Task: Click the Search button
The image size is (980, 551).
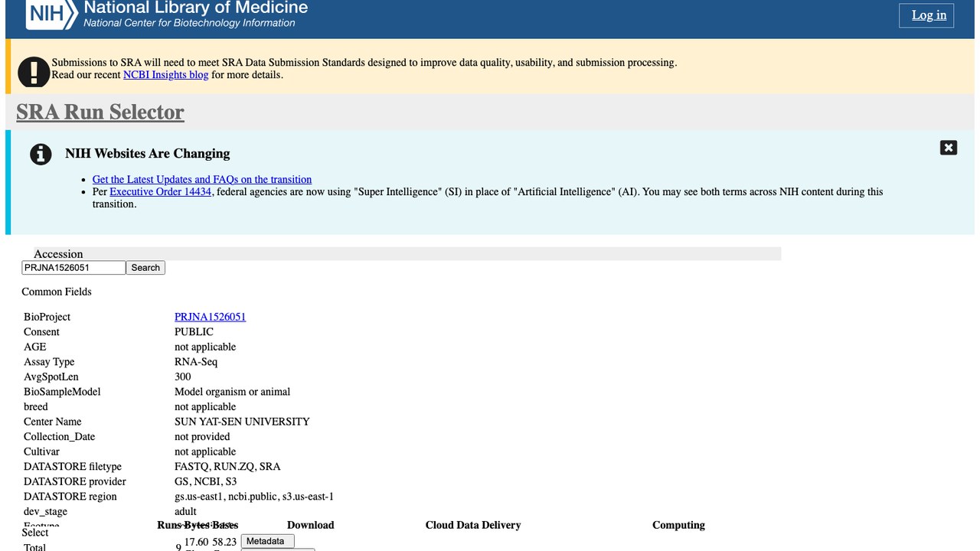Action: tap(145, 268)
